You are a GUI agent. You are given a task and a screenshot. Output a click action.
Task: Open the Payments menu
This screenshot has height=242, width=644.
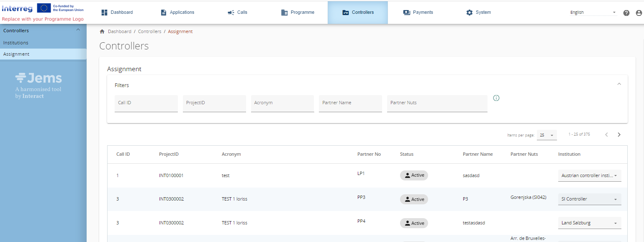418,13
